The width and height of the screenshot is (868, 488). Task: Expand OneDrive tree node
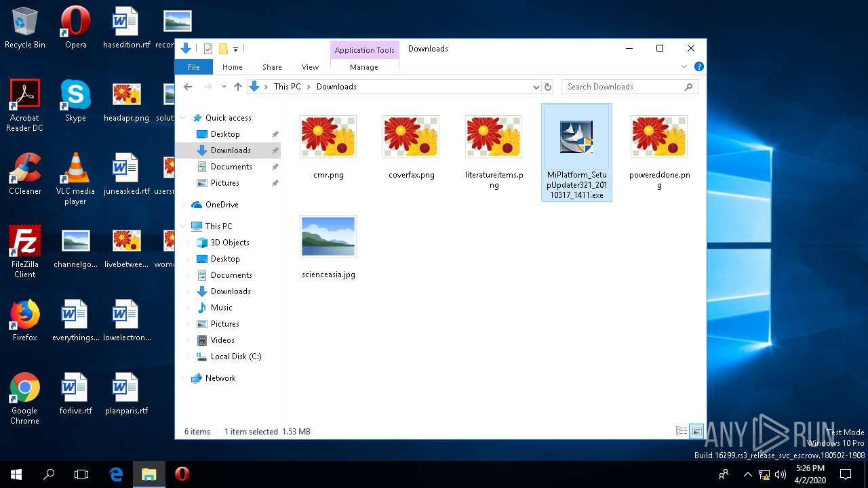click(184, 205)
